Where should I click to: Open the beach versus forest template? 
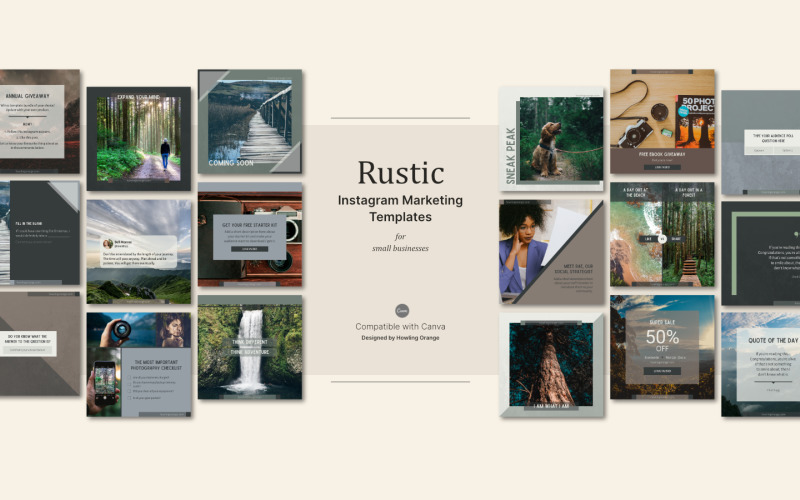[x=662, y=234]
